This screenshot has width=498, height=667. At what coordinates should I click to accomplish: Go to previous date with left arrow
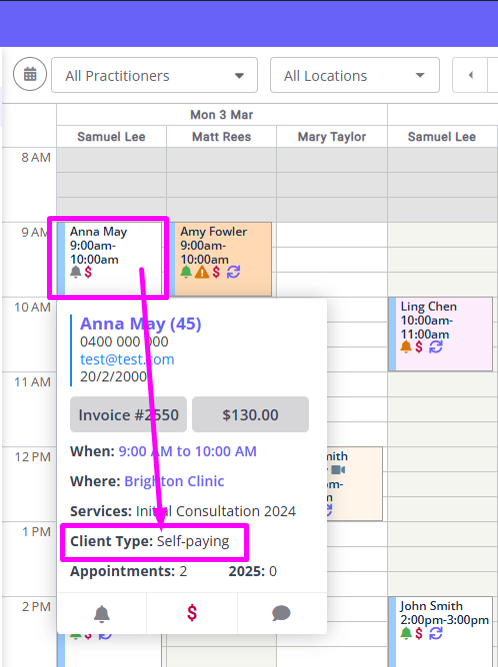click(x=470, y=75)
